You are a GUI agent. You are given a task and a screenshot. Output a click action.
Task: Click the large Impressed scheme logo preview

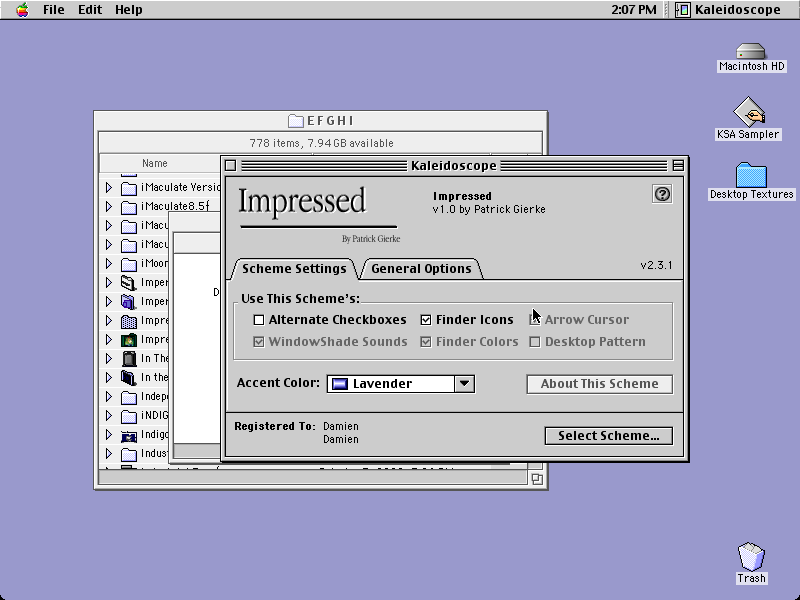point(319,214)
